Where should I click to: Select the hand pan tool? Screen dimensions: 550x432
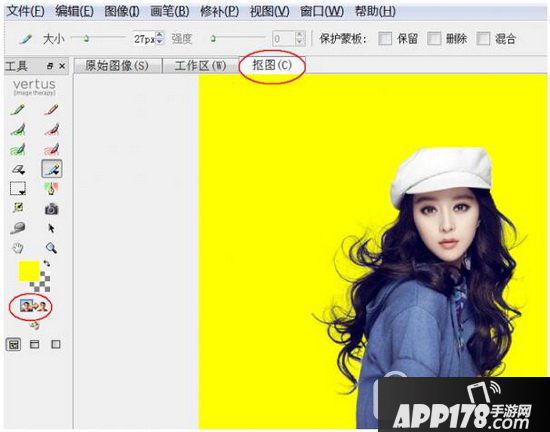tap(18, 248)
